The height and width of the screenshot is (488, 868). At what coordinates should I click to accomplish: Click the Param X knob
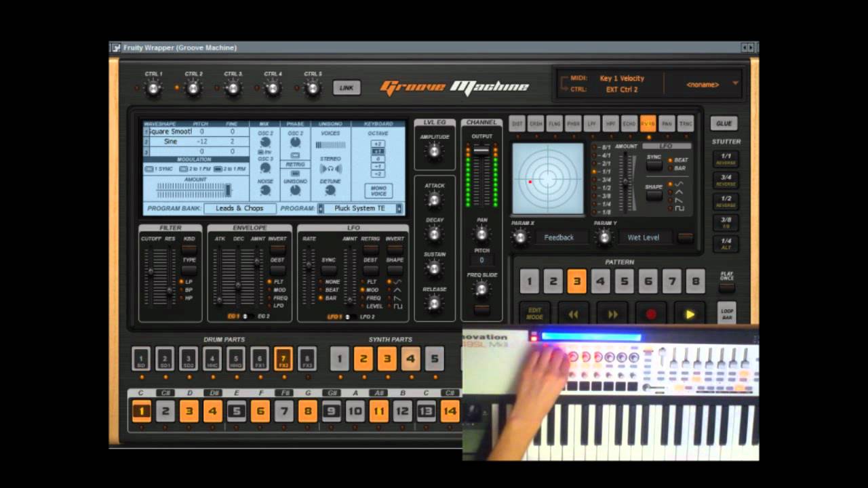coord(520,237)
